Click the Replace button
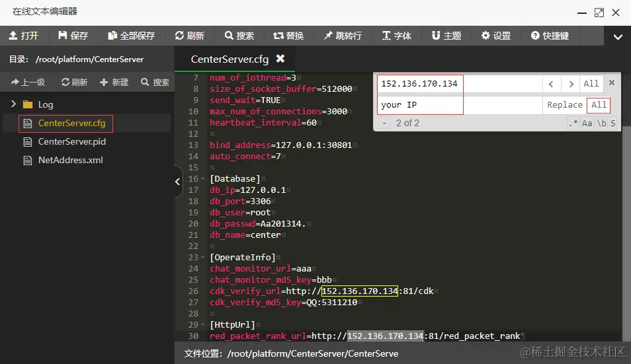The width and height of the screenshot is (631, 364). tap(565, 105)
